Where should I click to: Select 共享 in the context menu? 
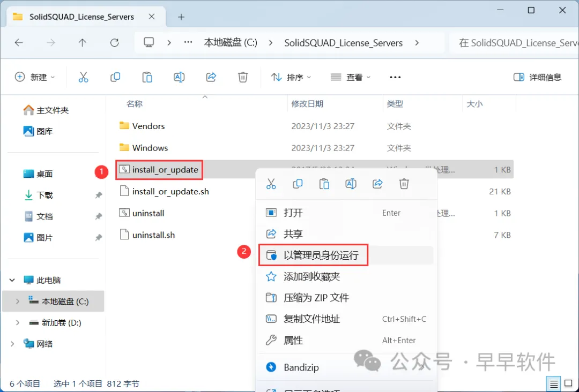tap(346, 234)
